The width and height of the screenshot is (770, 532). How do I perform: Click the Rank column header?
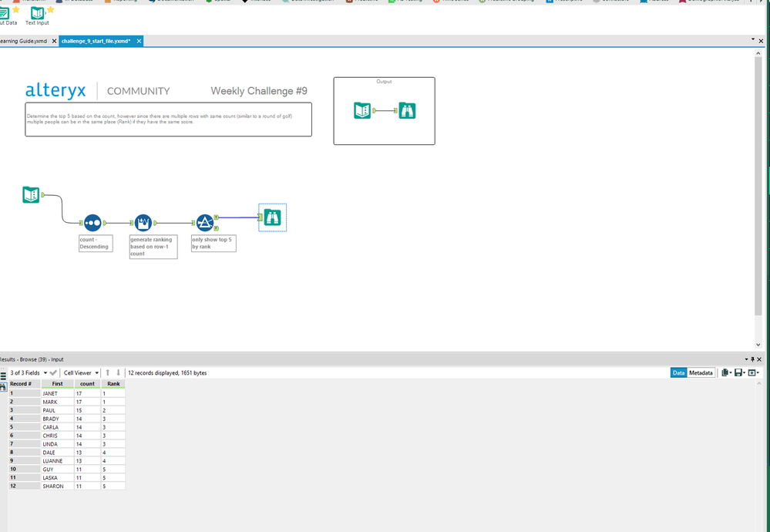point(113,384)
